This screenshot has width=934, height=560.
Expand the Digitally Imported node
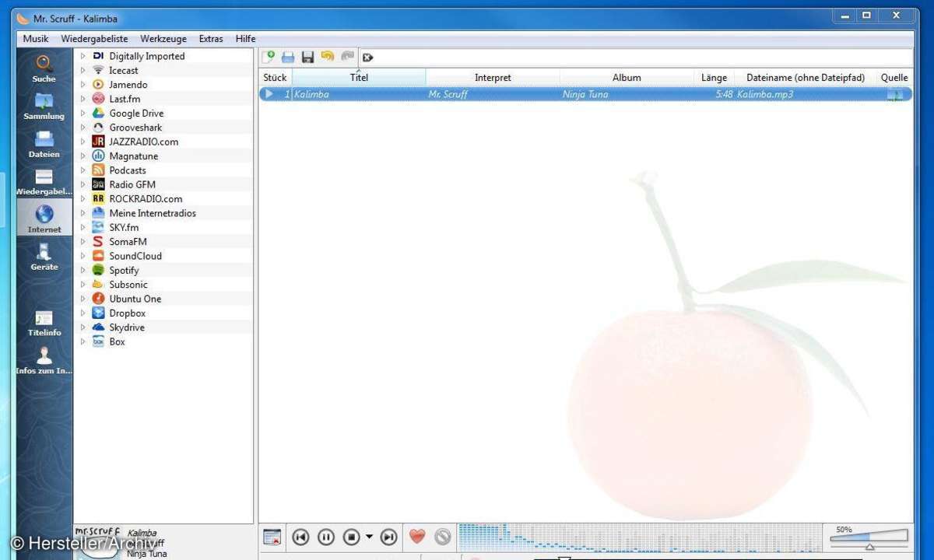coord(83,56)
